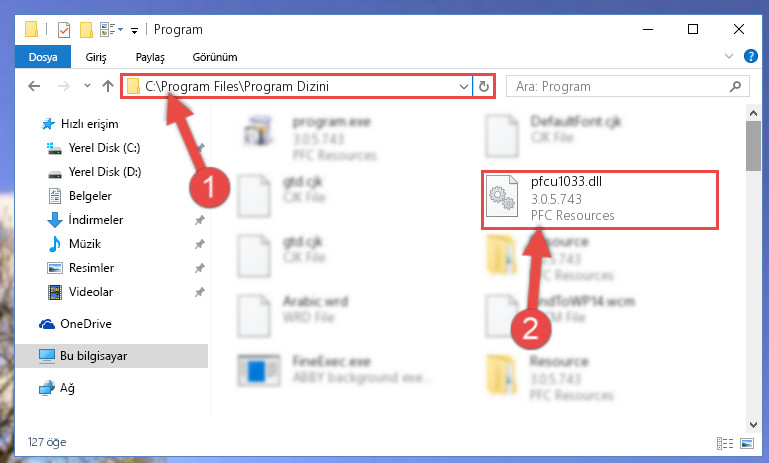The height and width of the screenshot is (463, 769).
Task: Click the up-one-level arrow
Action: pyautogui.click(x=108, y=86)
